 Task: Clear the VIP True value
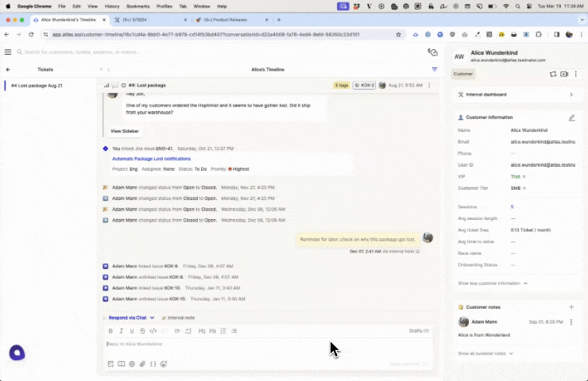(524, 176)
